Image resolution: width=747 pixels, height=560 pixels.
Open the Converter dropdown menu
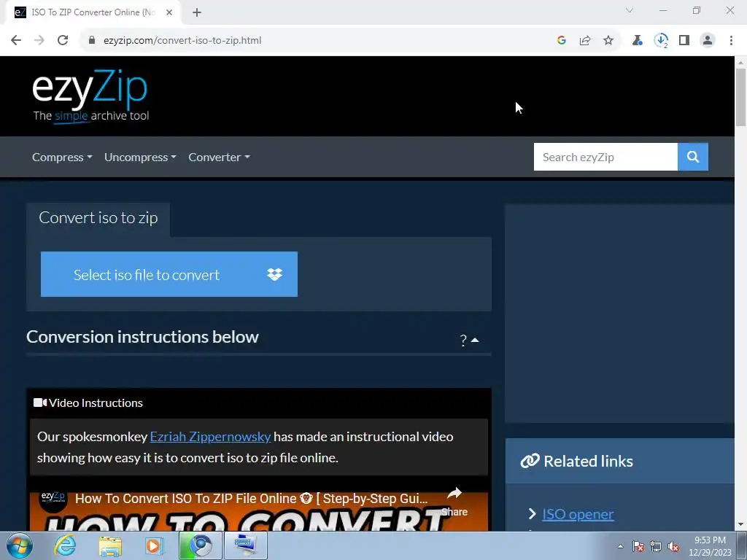tap(219, 157)
